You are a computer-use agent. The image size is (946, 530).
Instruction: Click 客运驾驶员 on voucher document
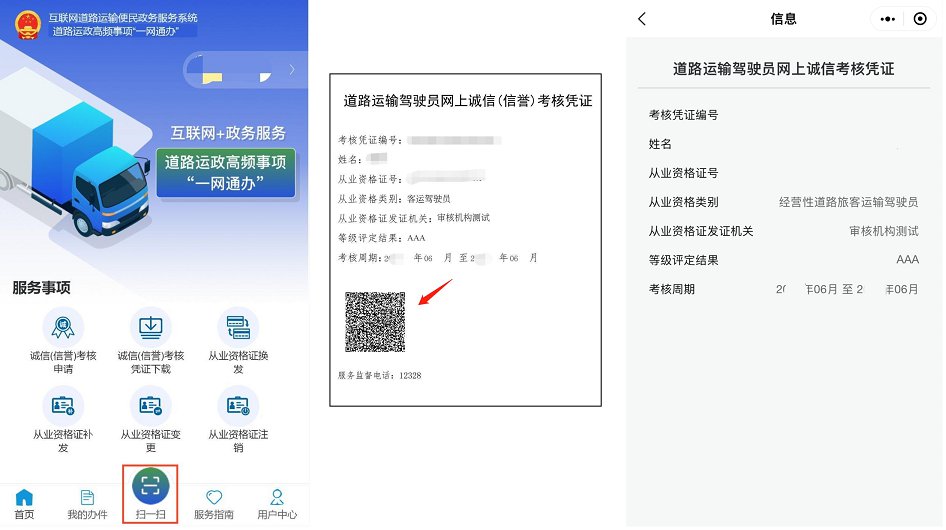(428, 199)
